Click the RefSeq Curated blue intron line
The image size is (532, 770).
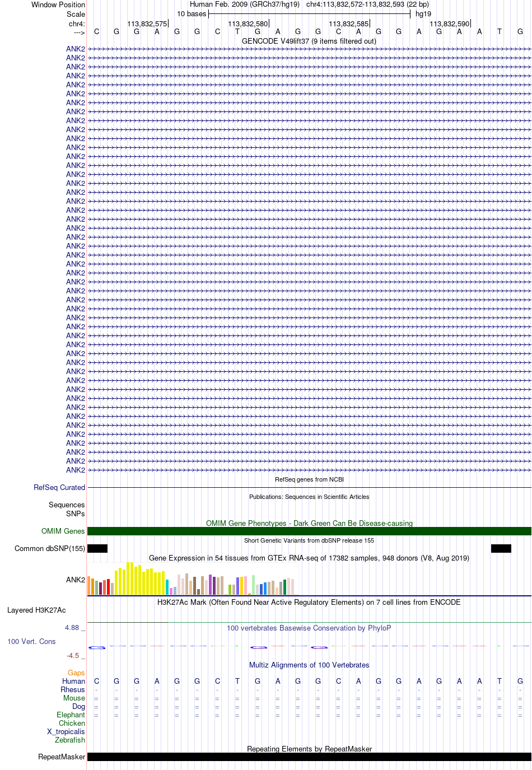click(309, 487)
